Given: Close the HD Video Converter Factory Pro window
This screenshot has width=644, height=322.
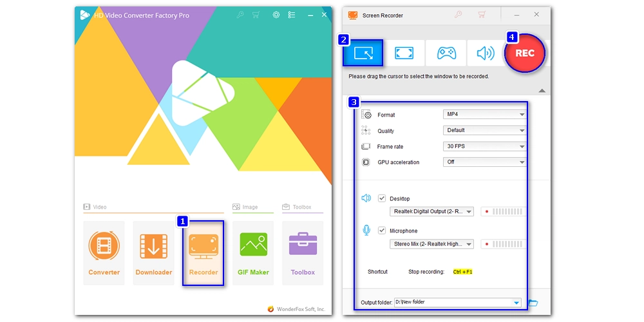Looking at the screenshot, I should tap(324, 15).
